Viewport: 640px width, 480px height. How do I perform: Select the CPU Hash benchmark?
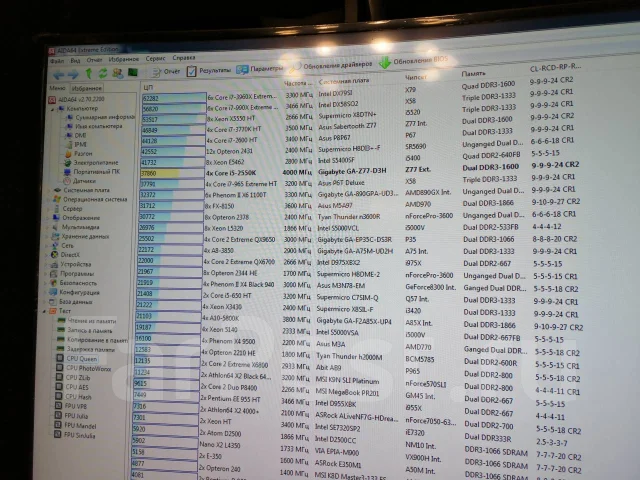tap(73, 396)
